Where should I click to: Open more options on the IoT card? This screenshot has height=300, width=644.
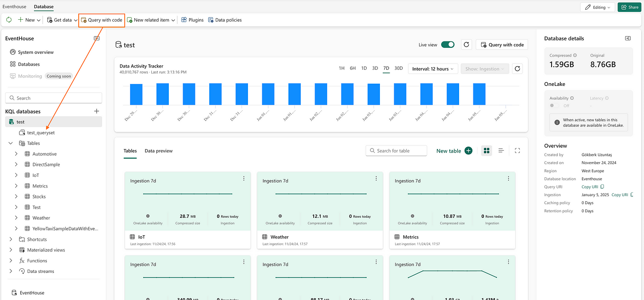click(x=244, y=178)
